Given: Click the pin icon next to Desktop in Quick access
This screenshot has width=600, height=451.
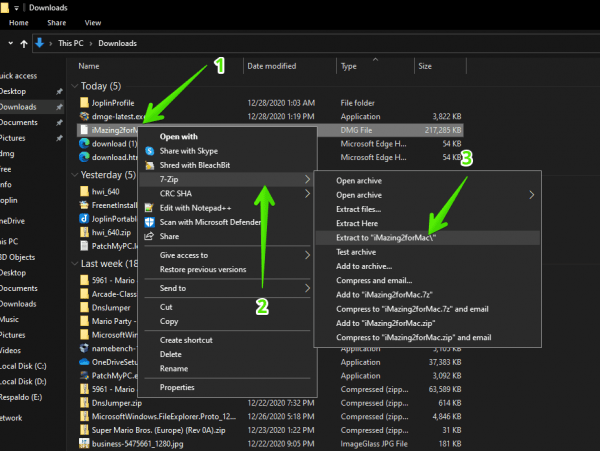Looking at the screenshot, I should 59,91.
